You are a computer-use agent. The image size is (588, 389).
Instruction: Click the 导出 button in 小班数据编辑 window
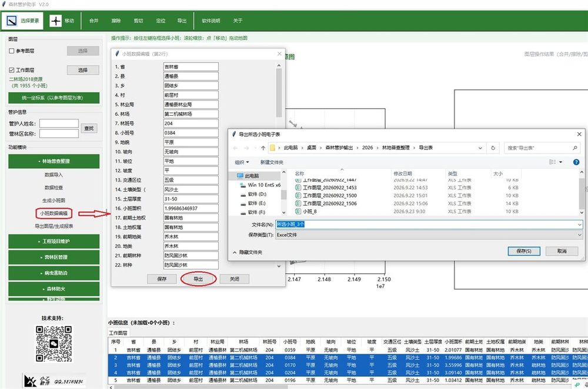pos(198,279)
